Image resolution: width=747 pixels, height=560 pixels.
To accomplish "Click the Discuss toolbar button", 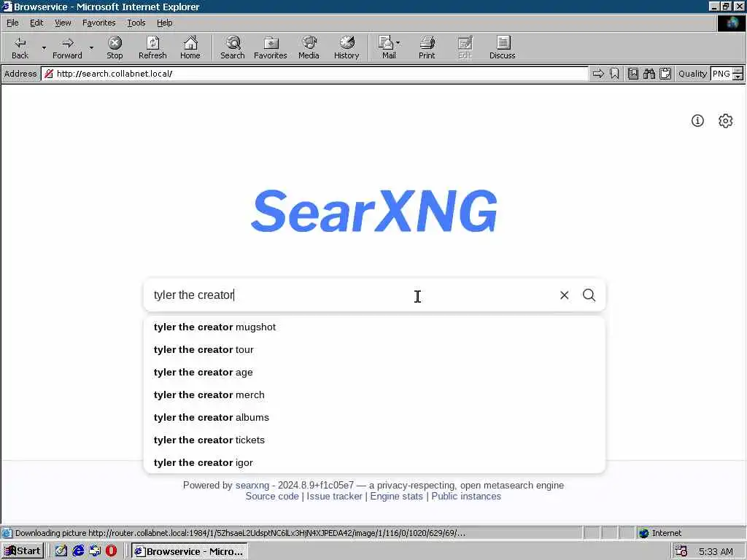I will point(502,47).
